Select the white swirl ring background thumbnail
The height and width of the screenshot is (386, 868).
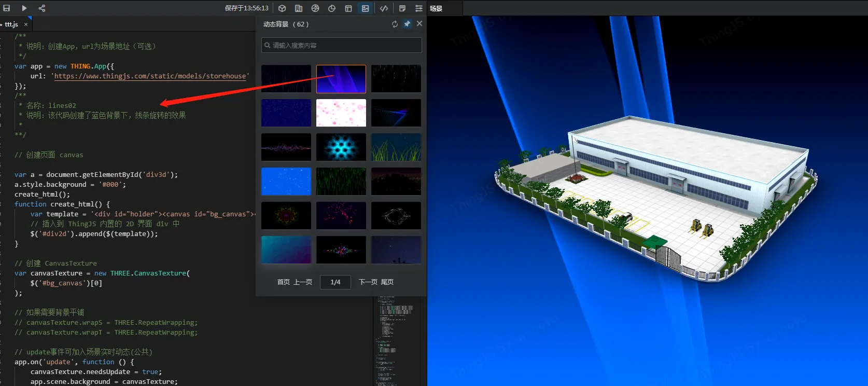click(x=396, y=216)
